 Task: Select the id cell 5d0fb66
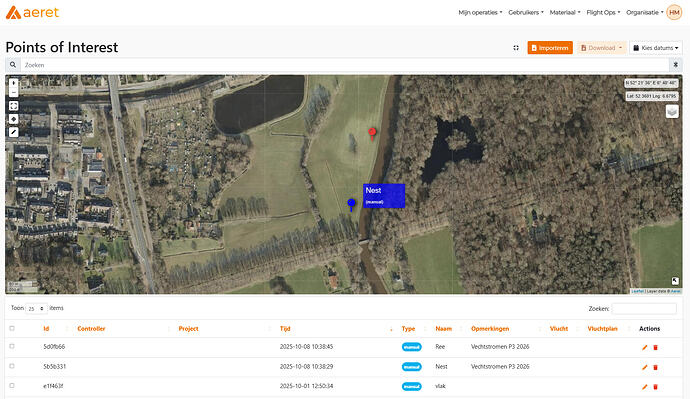coord(54,347)
